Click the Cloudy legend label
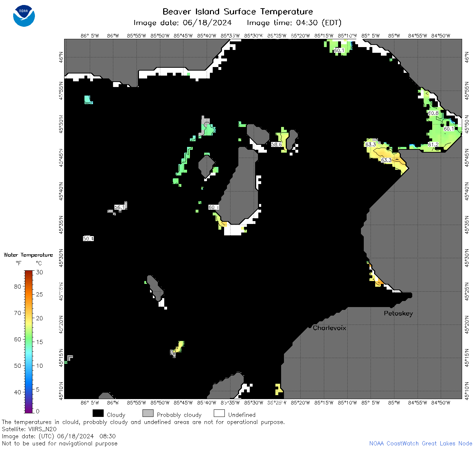Image resolution: width=476 pixels, height=449 pixels. [116, 415]
